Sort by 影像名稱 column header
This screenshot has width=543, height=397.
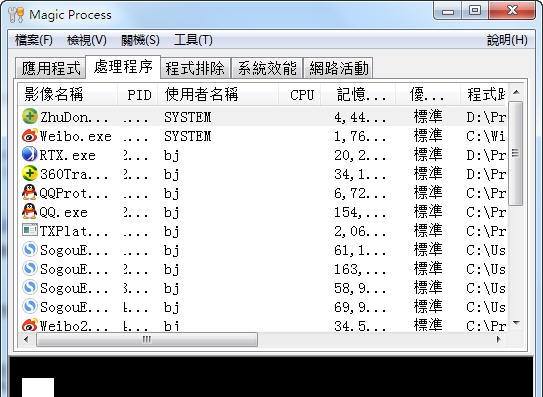[68, 94]
